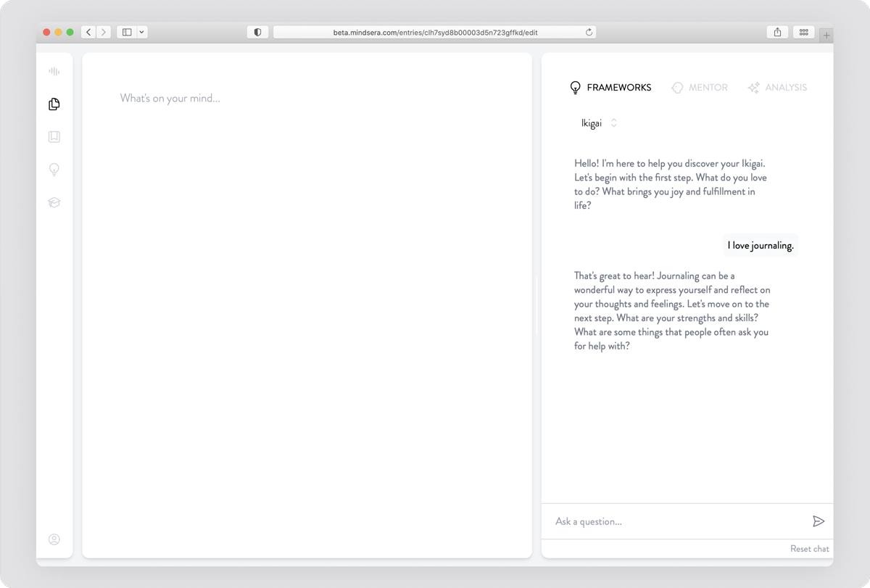The image size is (870, 588).
Task: Switch to the Frameworks tab
Action: 610,88
